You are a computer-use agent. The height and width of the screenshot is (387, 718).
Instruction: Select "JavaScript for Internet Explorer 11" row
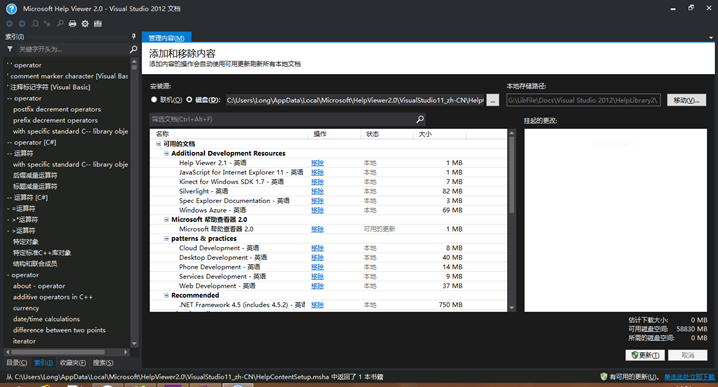click(x=329, y=172)
